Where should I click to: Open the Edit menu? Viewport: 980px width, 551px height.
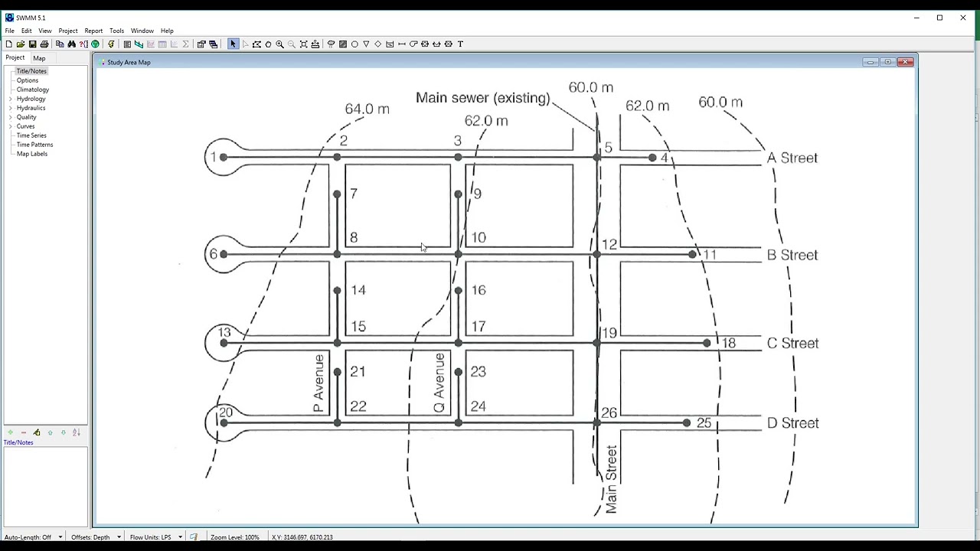coord(27,31)
